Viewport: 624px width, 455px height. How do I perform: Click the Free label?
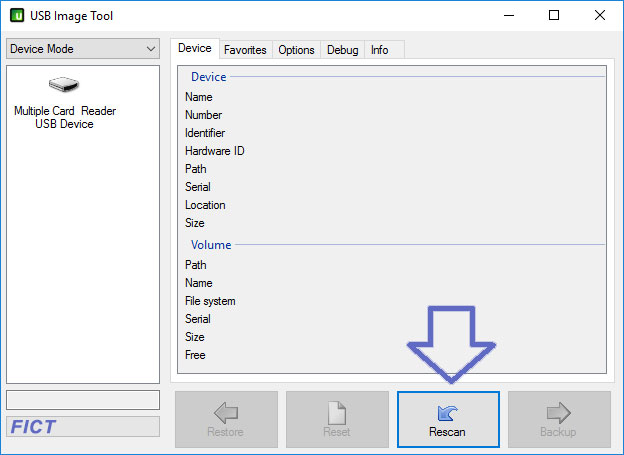tap(195, 355)
